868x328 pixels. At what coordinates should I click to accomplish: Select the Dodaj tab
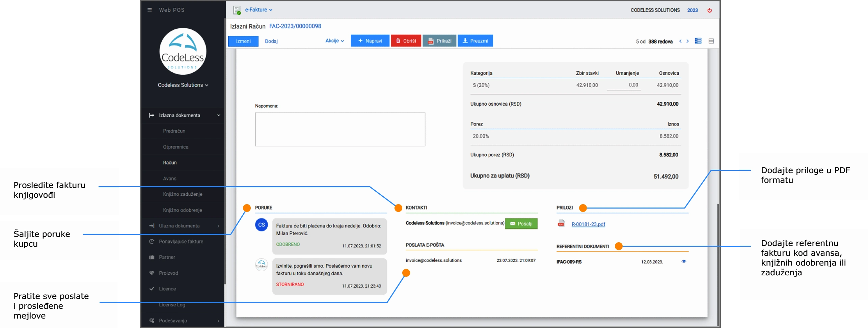pyautogui.click(x=271, y=41)
